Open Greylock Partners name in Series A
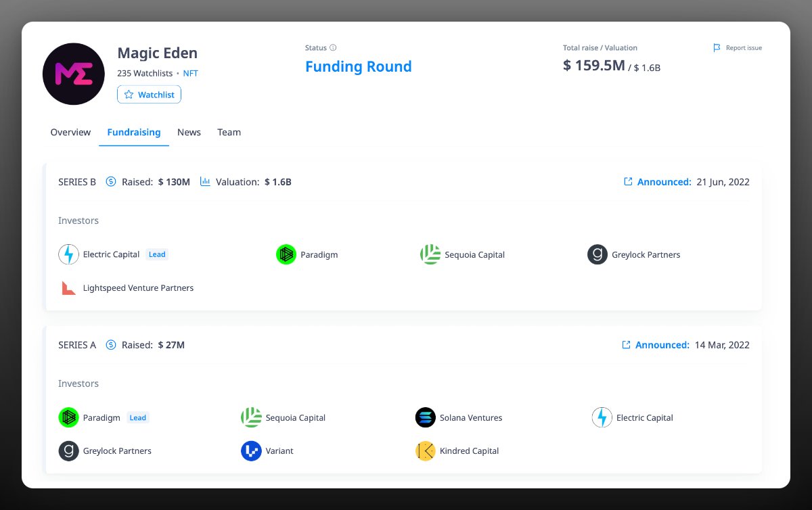 (x=117, y=451)
